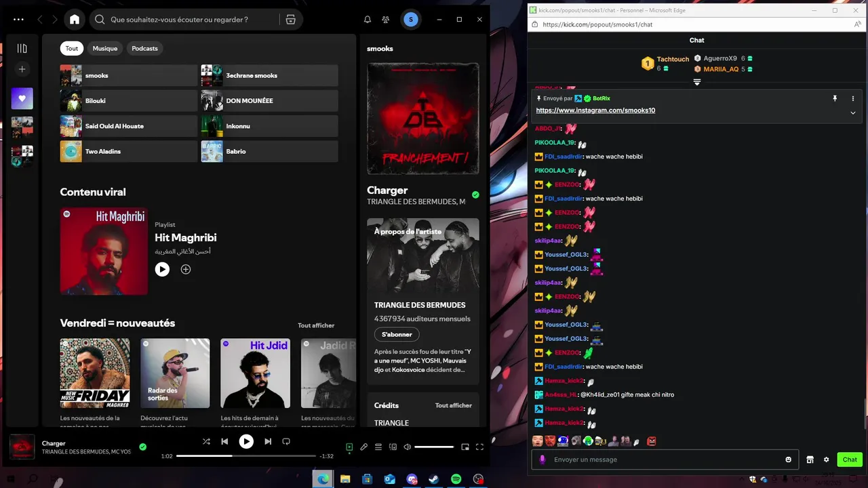Expand Your Library sidebar
This screenshot has height=488, width=868.
point(22,49)
